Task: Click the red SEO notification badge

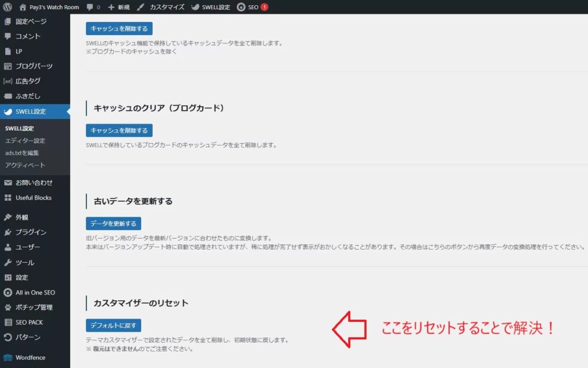Action: click(264, 7)
